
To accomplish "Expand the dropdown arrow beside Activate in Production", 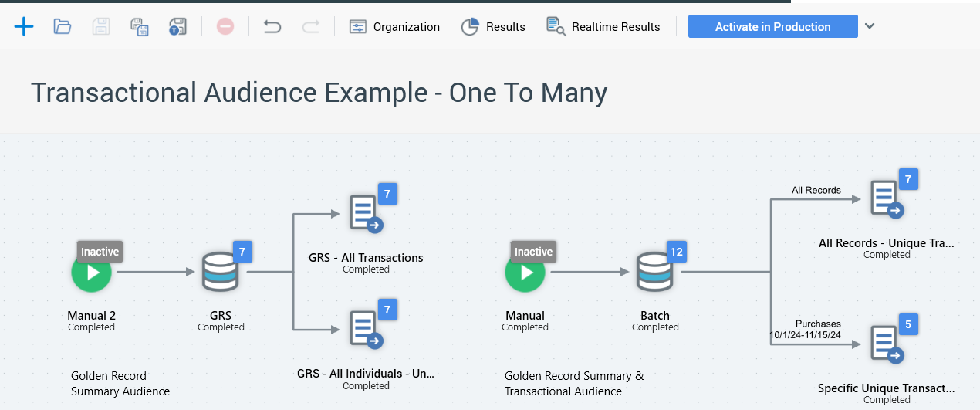I will pos(870,26).
